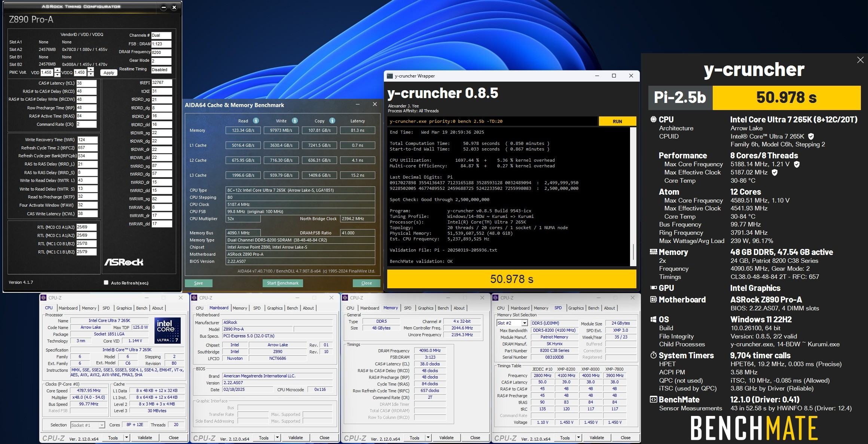The width and height of the screenshot is (868, 444).
Task: Open Tools dropdown arrow in CPU-Z CPU window
Action: pyautogui.click(x=126, y=437)
